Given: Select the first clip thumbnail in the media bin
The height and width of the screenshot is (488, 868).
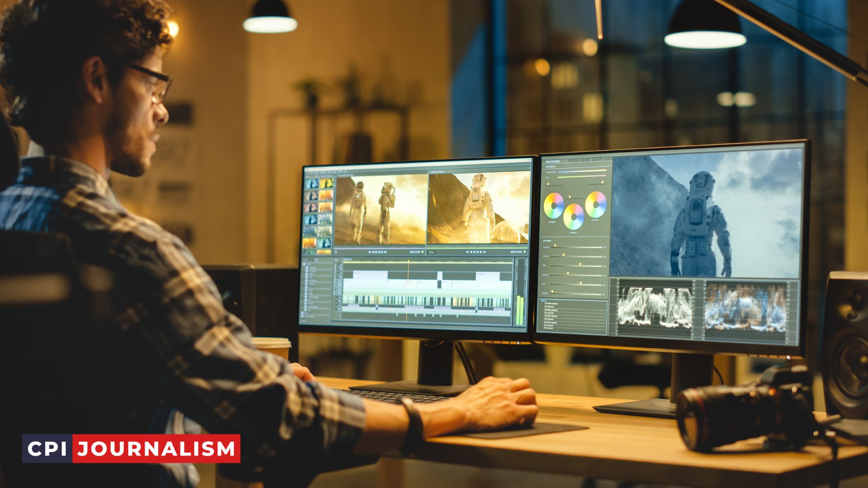Looking at the screenshot, I should click(312, 183).
